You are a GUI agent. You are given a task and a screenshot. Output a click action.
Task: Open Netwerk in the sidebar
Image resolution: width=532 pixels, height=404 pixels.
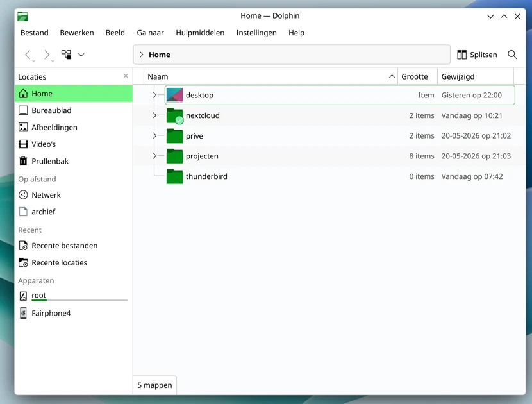74,195
